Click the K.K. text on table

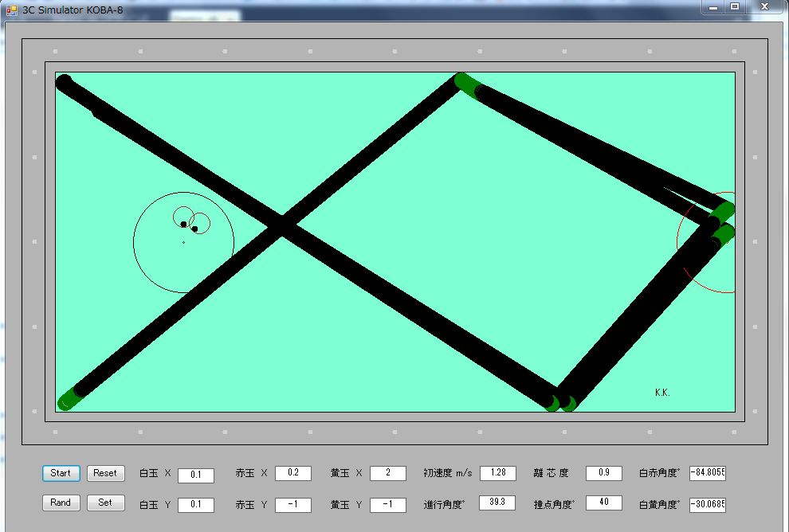pyautogui.click(x=662, y=393)
